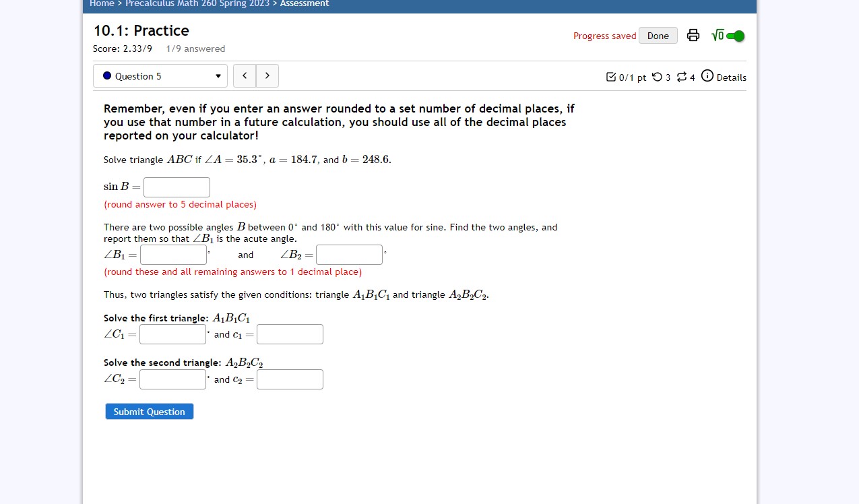Click the 'Score: 2.33/9' text

click(x=123, y=49)
